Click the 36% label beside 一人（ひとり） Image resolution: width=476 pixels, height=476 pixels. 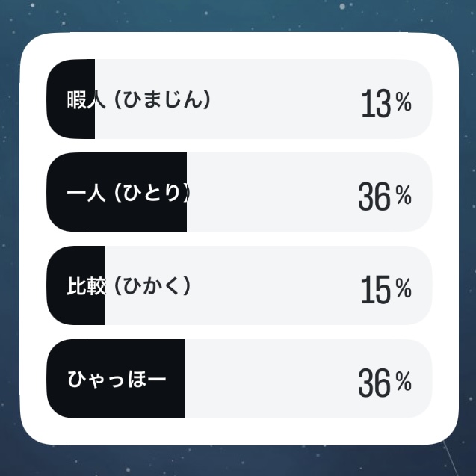click(385, 196)
